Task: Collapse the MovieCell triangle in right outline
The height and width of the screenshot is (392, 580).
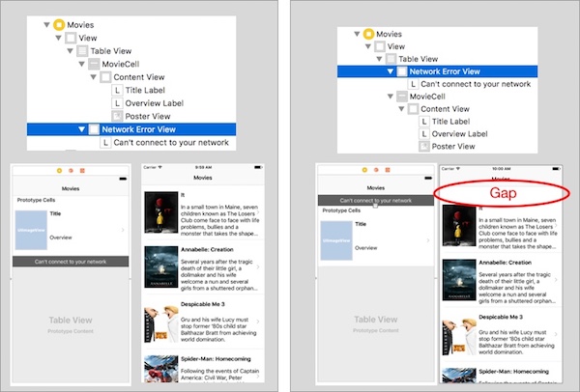Action: [x=391, y=97]
